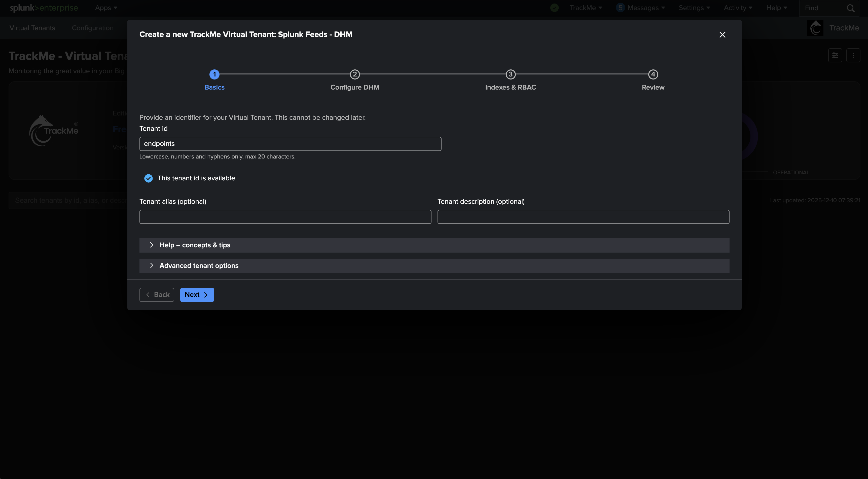Focus the Tenant id input field
868x479 pixels.
[290, 144]
